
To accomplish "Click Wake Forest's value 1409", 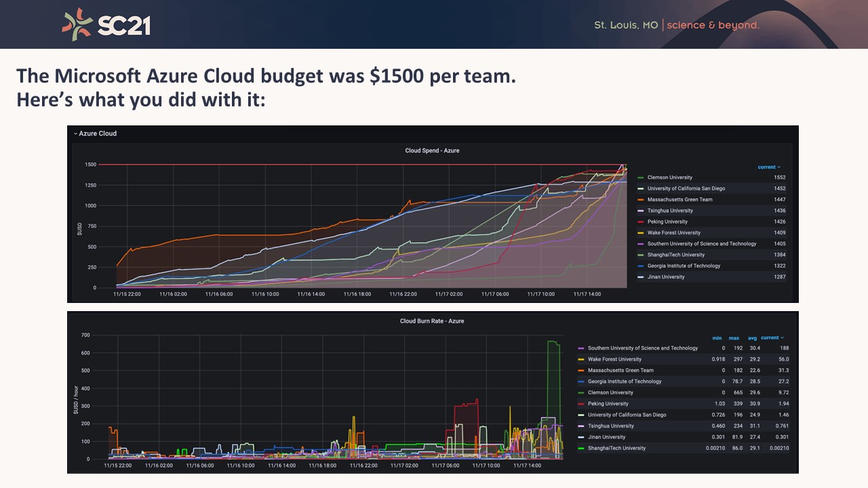I will tap(780, 232).
